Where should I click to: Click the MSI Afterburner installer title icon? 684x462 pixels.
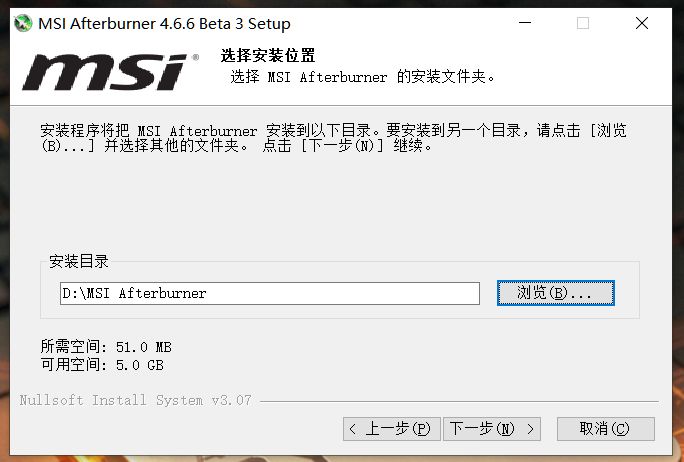point(23,23)
